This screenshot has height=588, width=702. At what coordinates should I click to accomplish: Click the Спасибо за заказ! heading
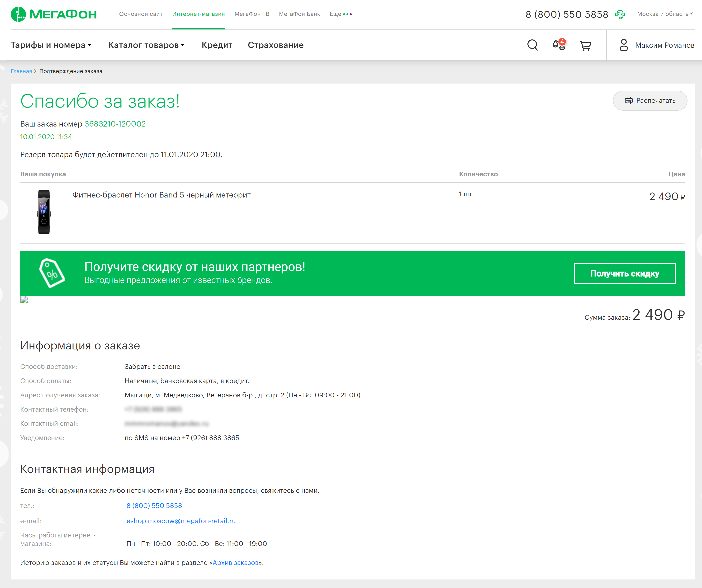(100, 101)
